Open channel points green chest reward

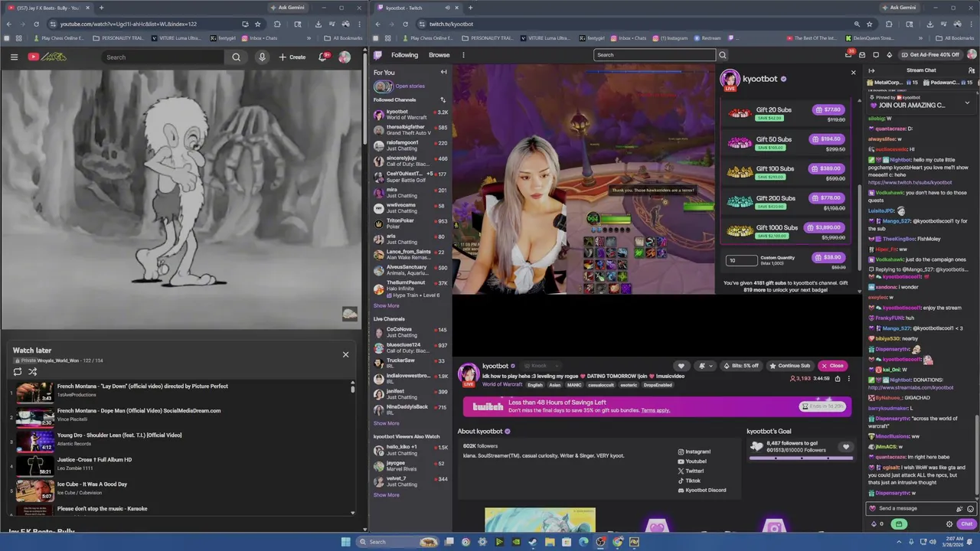(899, 524)
